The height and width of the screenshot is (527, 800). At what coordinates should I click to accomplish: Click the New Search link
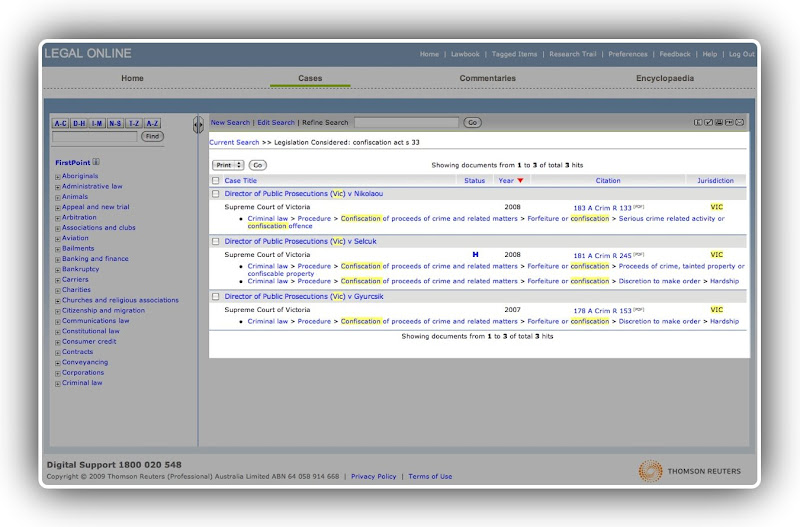coord(230,123)
